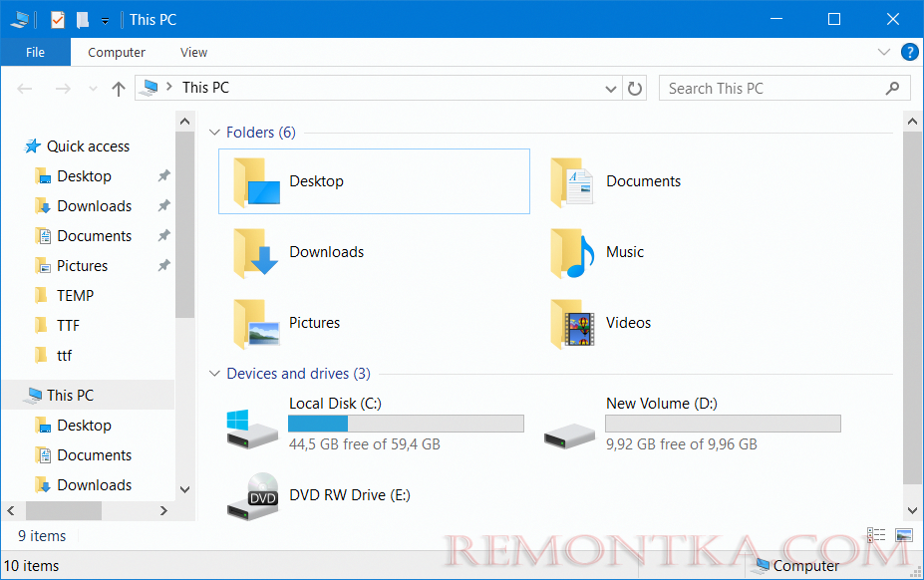
Task: Click main pane scroll down arrow
Action: (x=912, y=510)
